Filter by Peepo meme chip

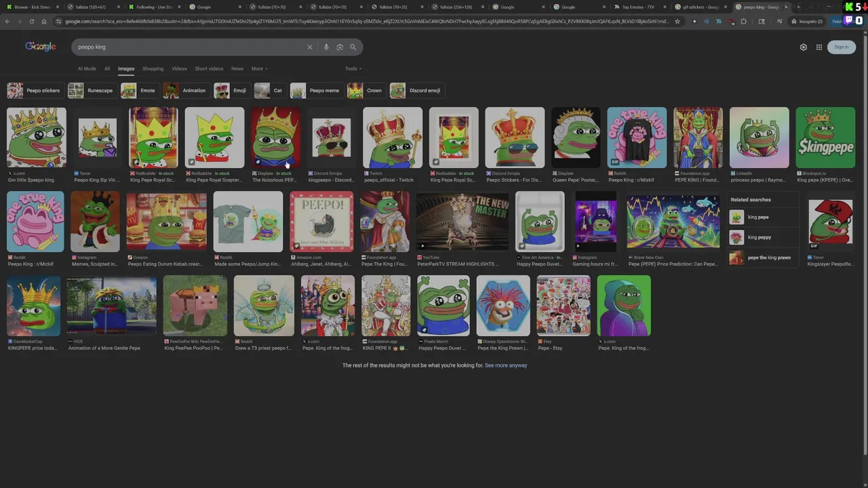coord(315,90)
